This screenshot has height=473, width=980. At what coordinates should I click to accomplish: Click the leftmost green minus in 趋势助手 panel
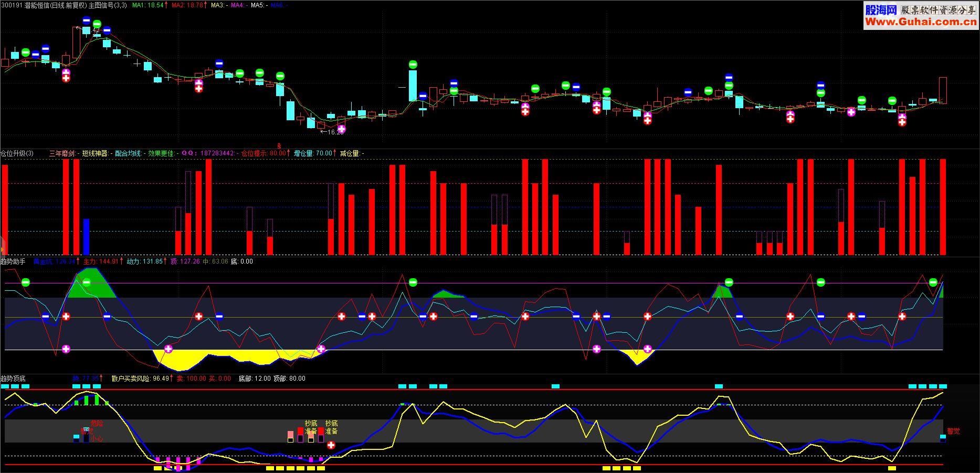pos(25,282)
